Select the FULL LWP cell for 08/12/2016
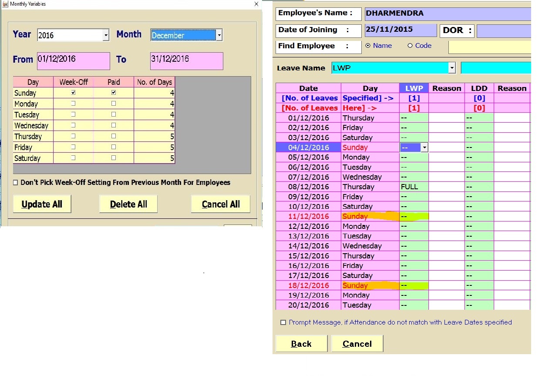The image size is (542, 392). point(414,187)
